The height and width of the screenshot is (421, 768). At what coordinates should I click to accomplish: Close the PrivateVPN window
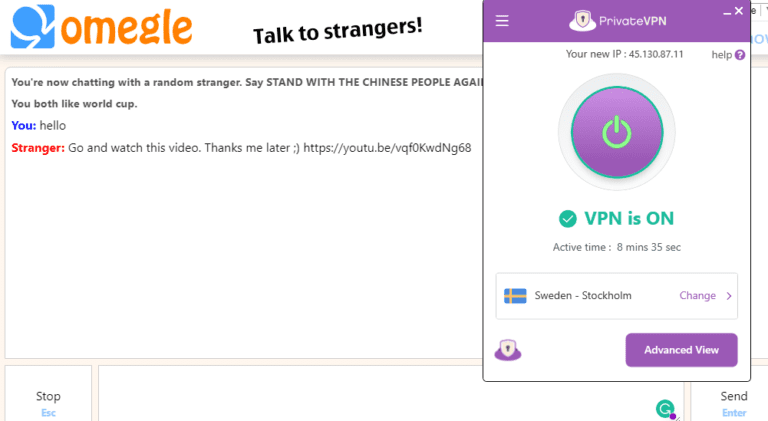coord(739,11)
